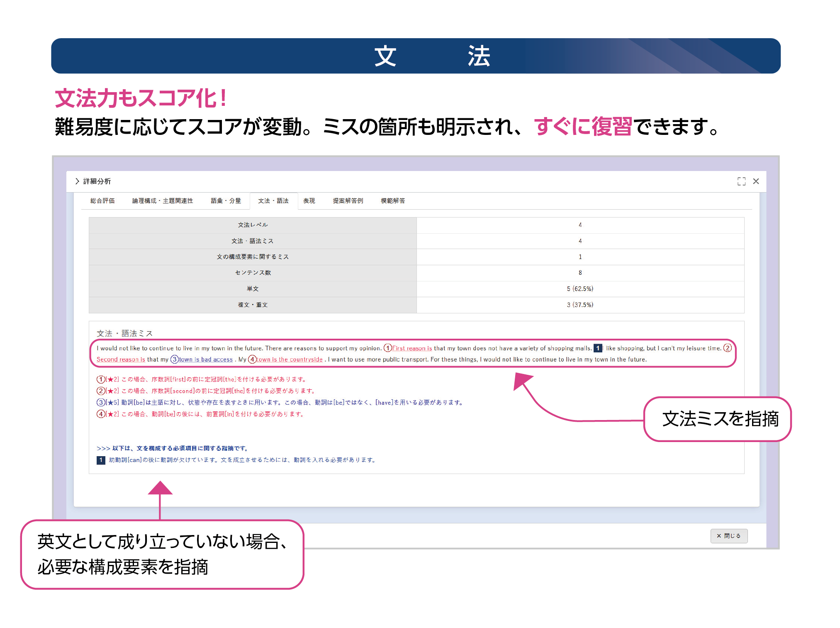Switch to the 総合評価 tab

[x=102, y=201]
